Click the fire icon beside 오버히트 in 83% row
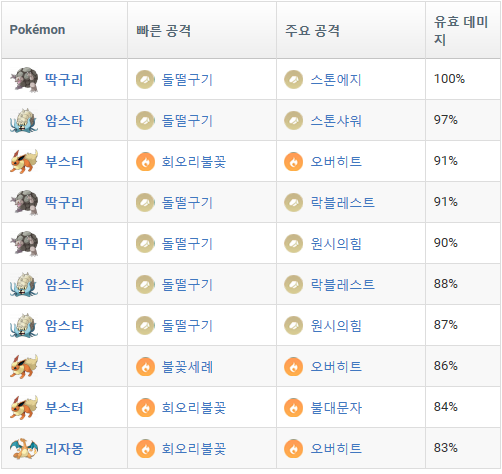Image resolution: width=502 pixels, height=474 pixels. tap(293, 449)
